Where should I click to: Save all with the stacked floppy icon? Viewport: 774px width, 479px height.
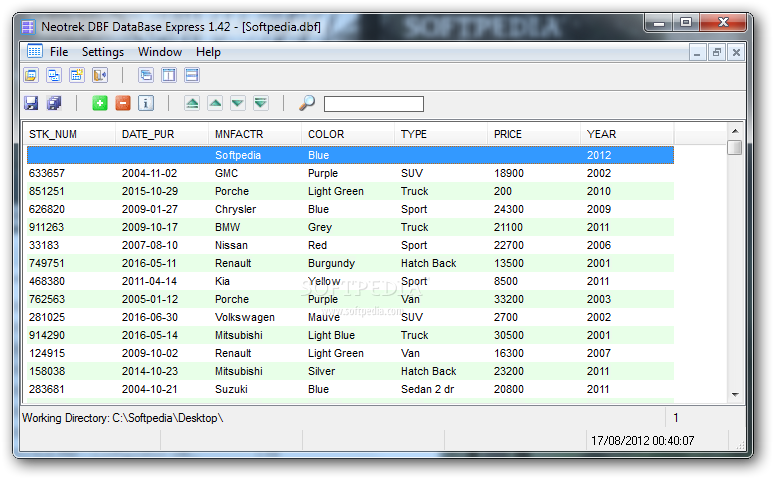pyautogui.click(x=54, y=103)
